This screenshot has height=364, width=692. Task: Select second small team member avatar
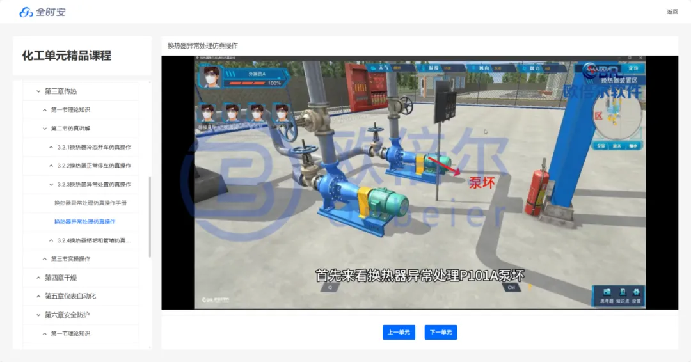coord(232,113)
